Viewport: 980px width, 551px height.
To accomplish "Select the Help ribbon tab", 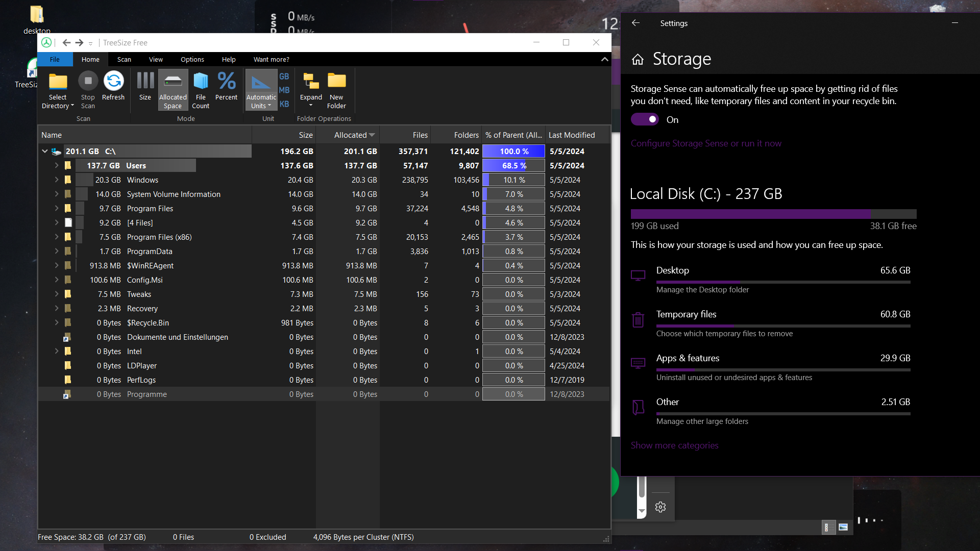I will tap(229, 59).
